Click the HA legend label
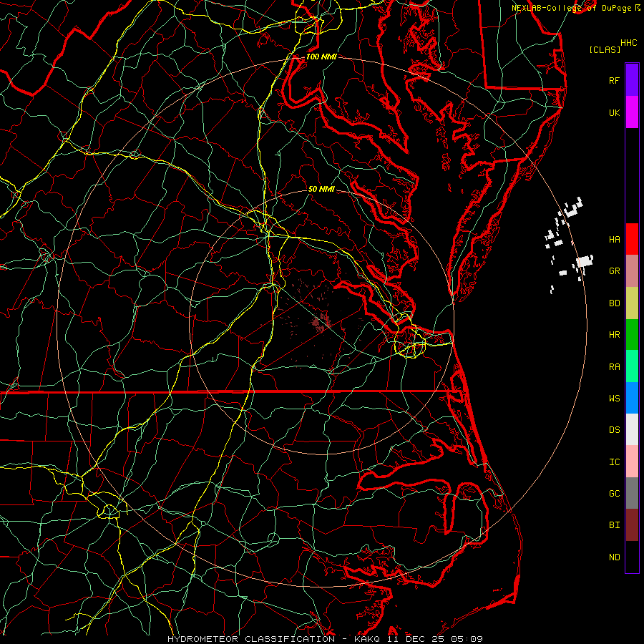Viewport: 644px width, 644px height. [x=614, y=239]
